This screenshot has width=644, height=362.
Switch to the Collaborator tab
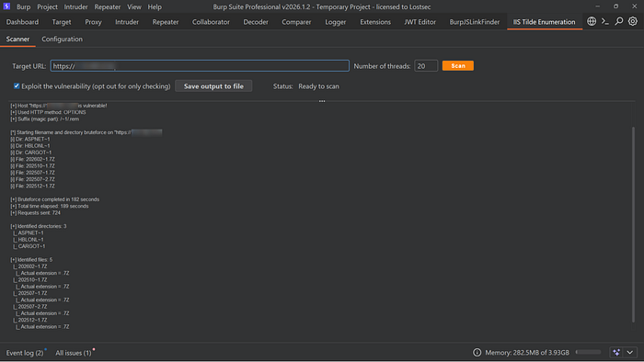click(211, 22)
